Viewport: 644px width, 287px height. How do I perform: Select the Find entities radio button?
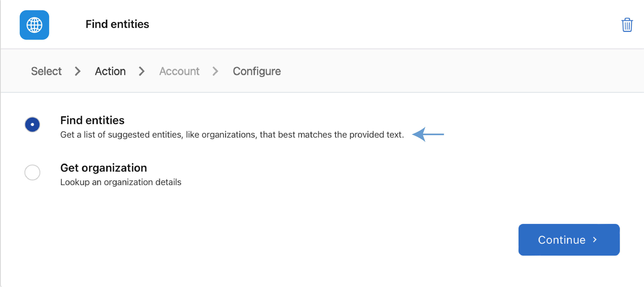tap(32, 124)
